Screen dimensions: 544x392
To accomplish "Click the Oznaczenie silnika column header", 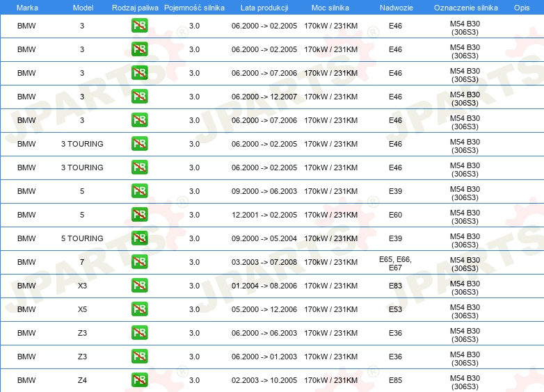I will [466, 8].
